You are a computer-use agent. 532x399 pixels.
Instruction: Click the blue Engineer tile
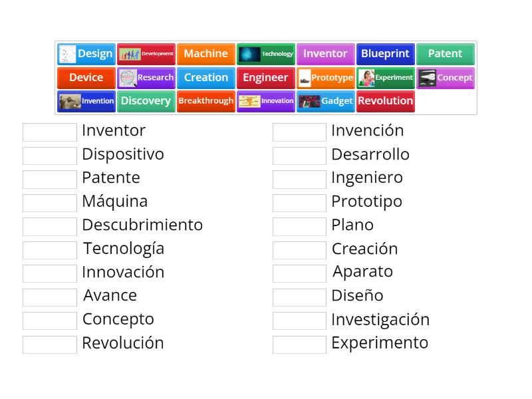coord(266,78)
